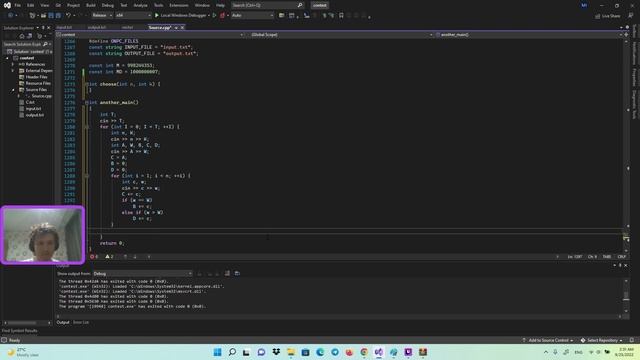This screenshot has height=360, width=640.
Task: Click the Solution Explorer search magnifier
Action: 45,44
